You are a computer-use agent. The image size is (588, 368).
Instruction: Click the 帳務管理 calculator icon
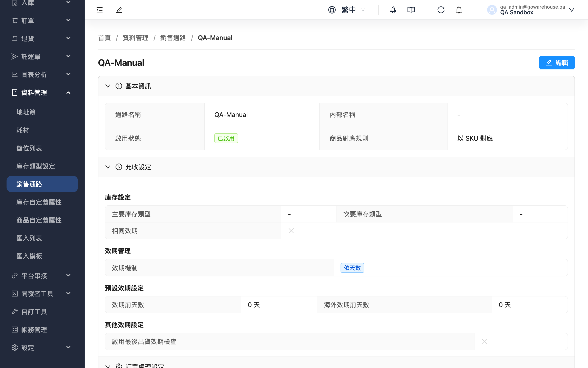(14, 330)
